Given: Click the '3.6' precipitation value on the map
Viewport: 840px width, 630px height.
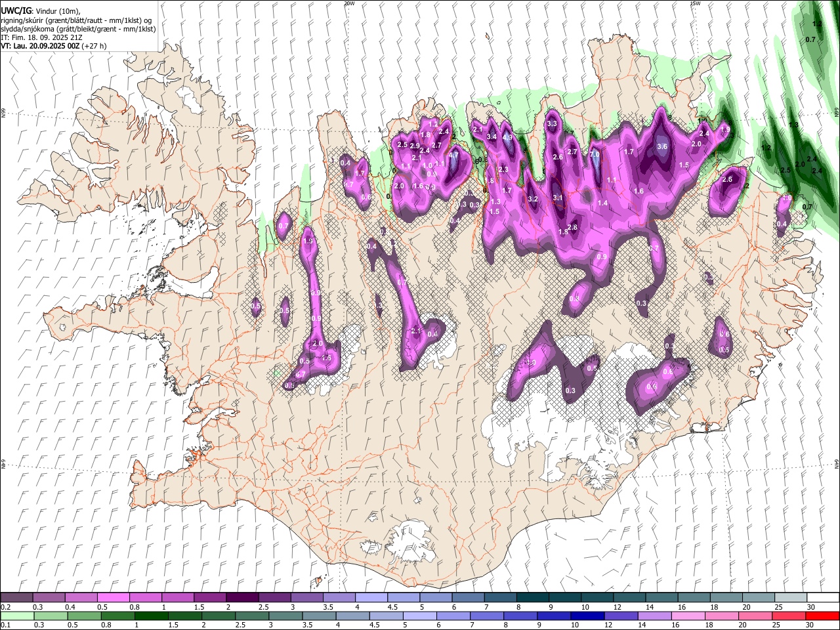Looking at the screenshot, I should click(x=662, y=146).
